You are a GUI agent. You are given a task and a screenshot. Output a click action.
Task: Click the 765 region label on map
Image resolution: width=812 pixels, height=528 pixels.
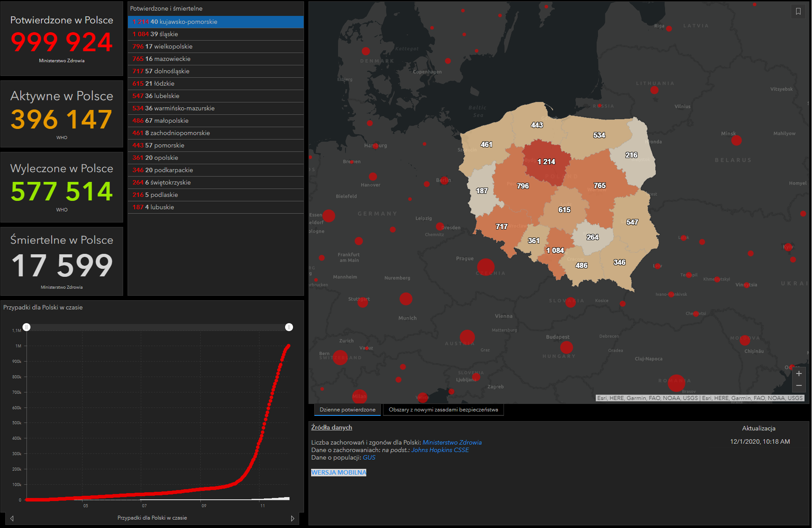600,185
